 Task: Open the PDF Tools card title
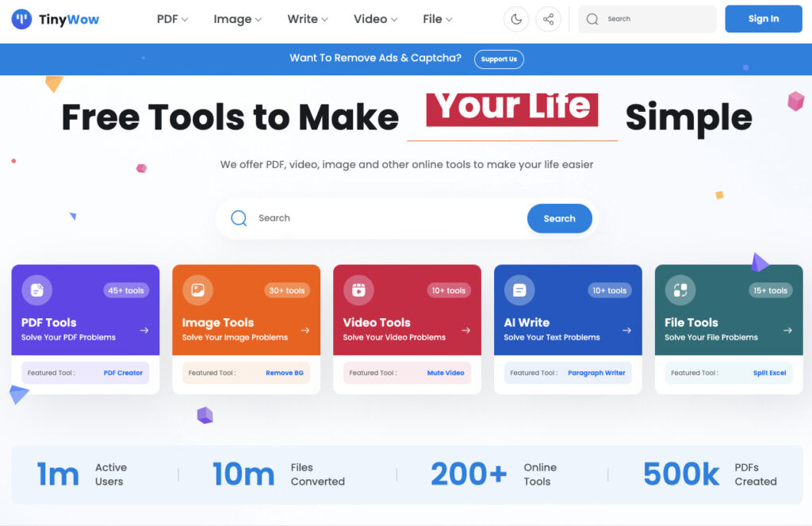tap(48, 322)
